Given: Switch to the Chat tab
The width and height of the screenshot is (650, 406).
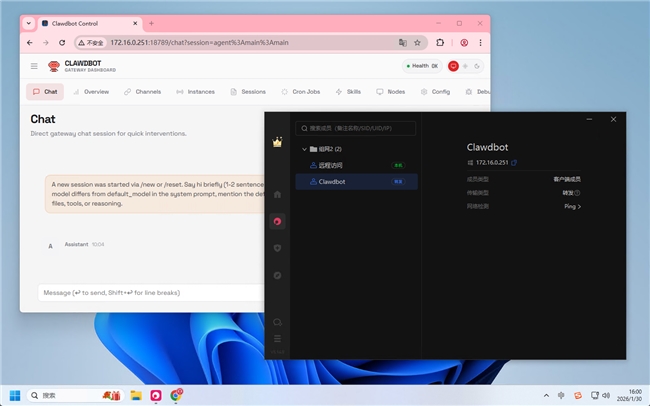Looking at the screenshot, I should [45, 92].
